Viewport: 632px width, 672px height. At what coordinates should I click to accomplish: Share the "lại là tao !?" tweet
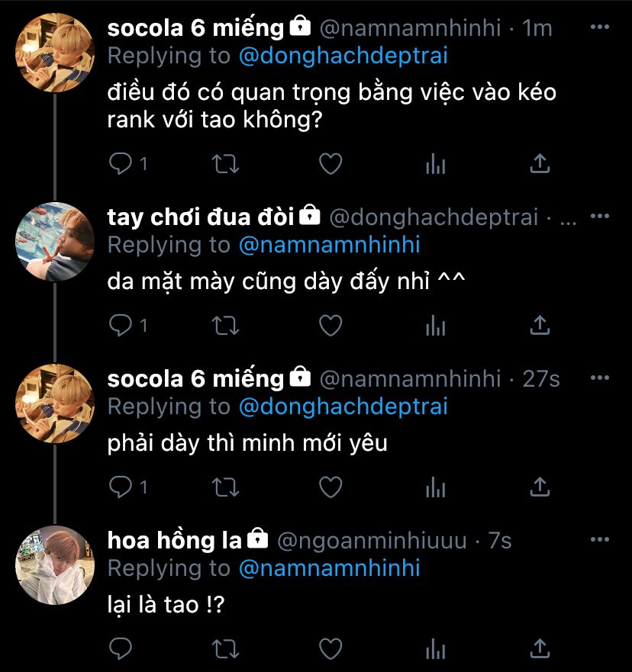(x=540, y=649)
